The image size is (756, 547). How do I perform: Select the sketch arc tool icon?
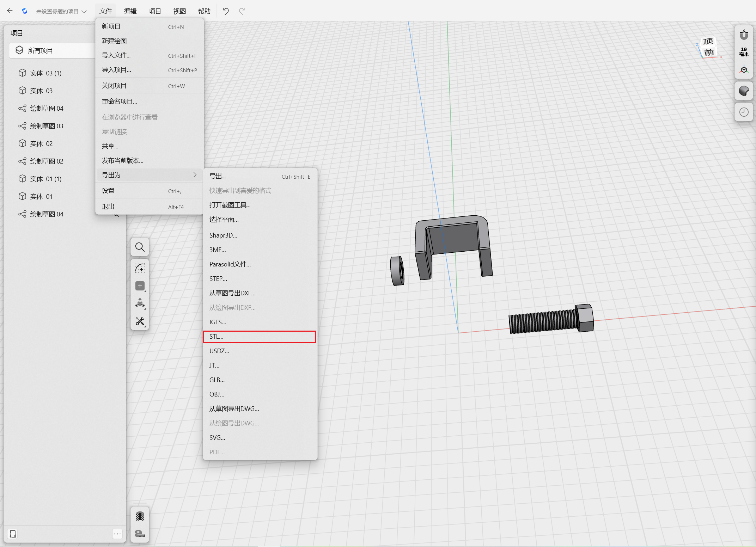(140, 269)
